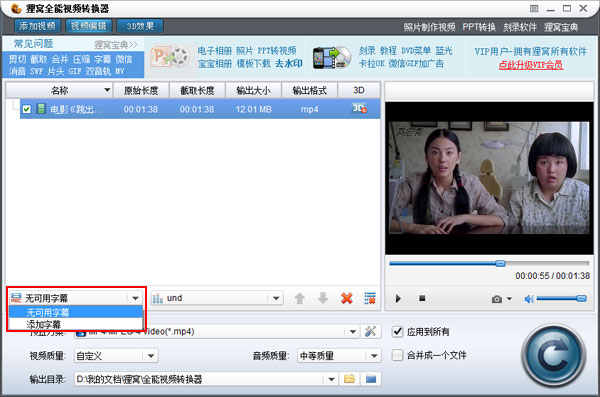
Task: Click the red X delete file icon
Action: [x=347, y=298]
